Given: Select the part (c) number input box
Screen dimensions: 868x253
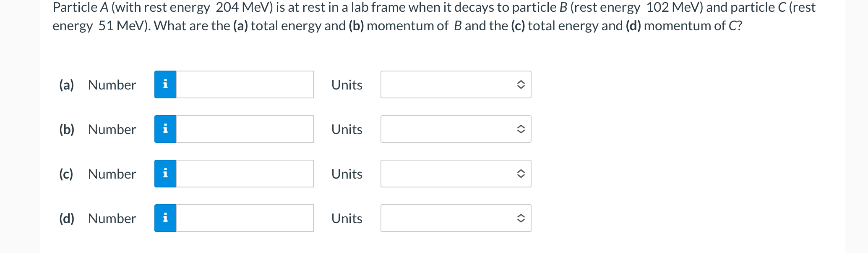Looking at the screenshot, I should click(245, 174).
